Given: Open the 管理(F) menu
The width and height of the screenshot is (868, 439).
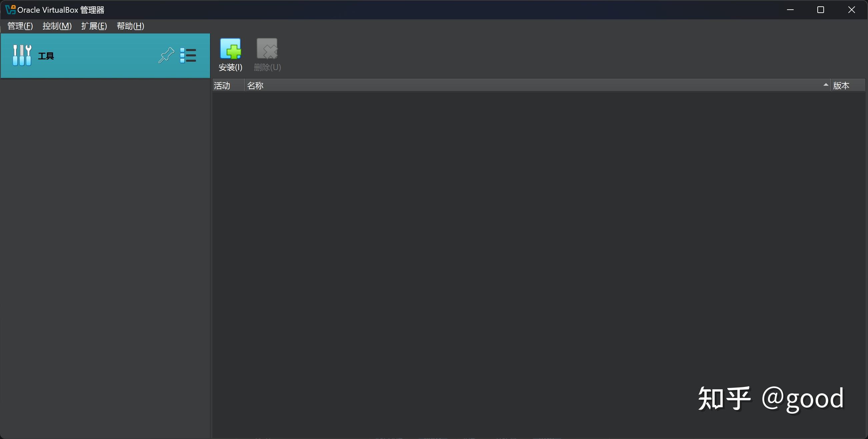Looking at the screenshot, I should pyautogui.click(x=20, y=26).
